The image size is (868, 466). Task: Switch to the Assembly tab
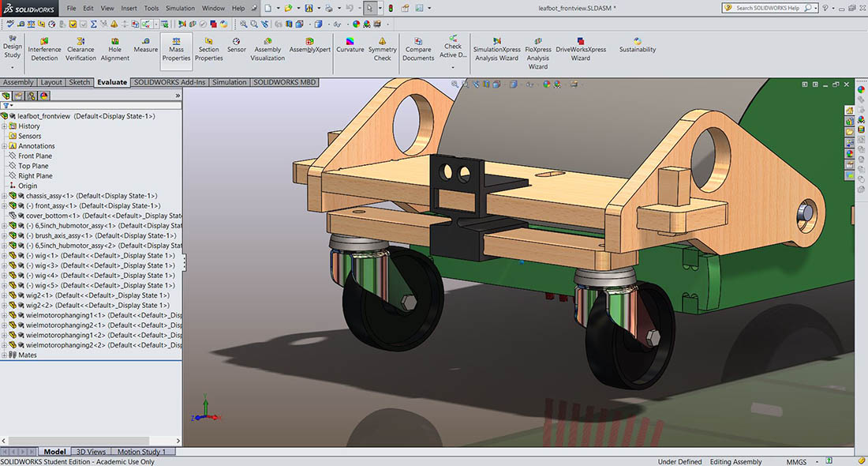click(18, 82)
